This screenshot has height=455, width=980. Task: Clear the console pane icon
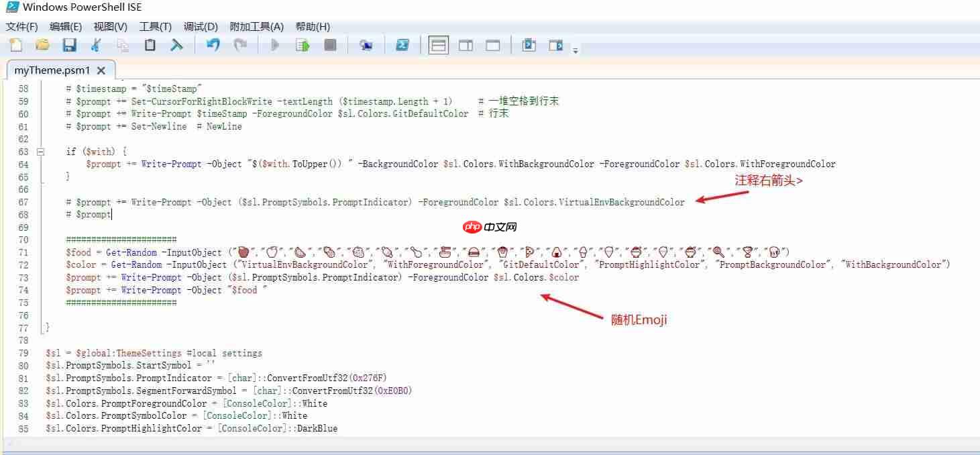click(x=176, y=45)
